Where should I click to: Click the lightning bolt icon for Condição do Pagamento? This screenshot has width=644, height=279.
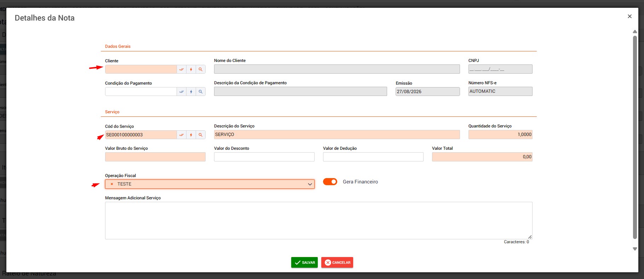coord(191,92)
